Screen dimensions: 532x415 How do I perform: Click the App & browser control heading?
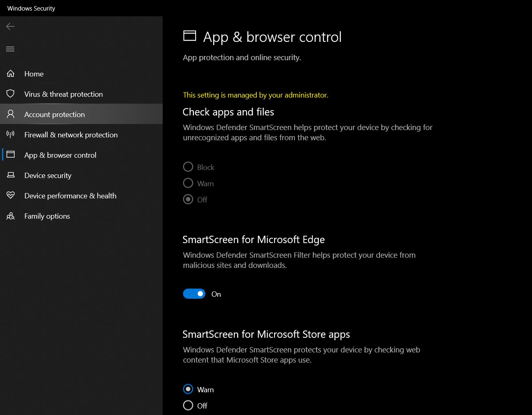tap(273, 37)
